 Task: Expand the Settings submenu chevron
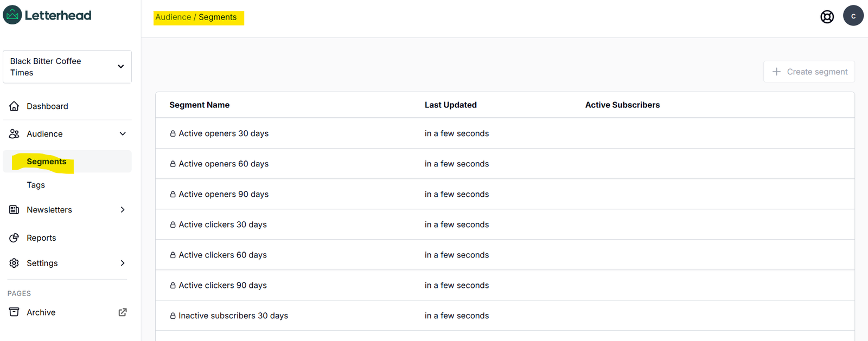[123, 263]
